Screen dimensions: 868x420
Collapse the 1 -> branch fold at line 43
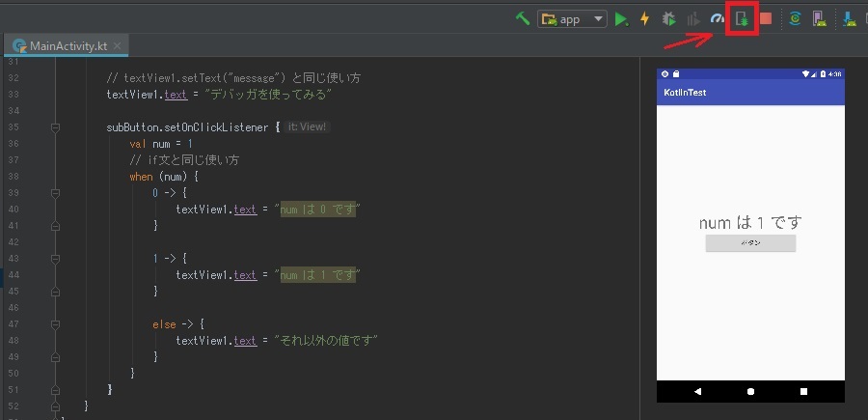tap(55, 259)
